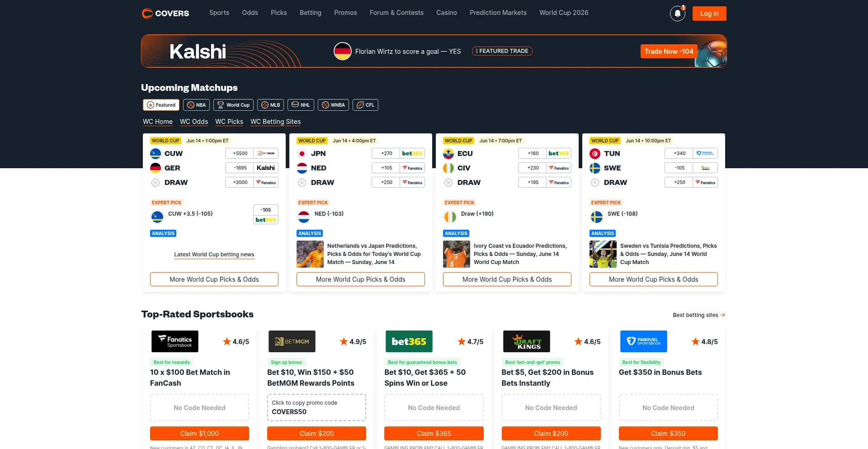Open the Prediction Markets menu

click(x=498, y=13)
